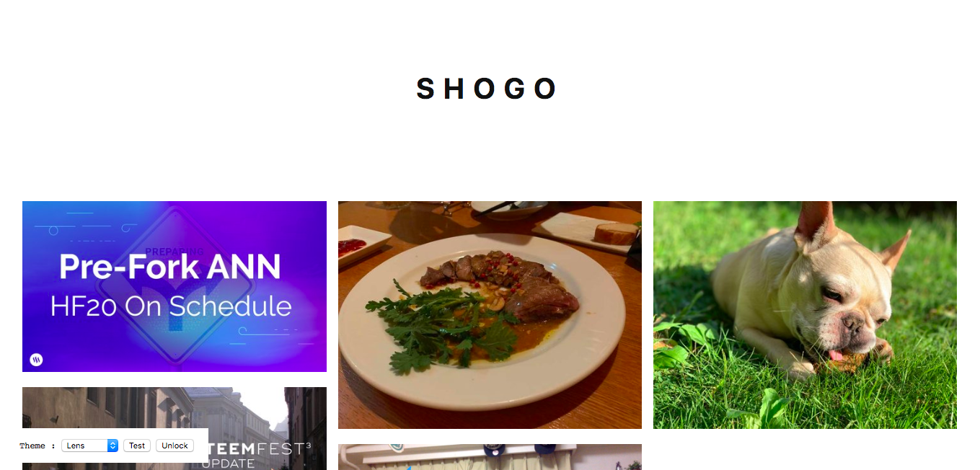Click the "HF20 On Schedule" subtitle text

click(171, 306)
